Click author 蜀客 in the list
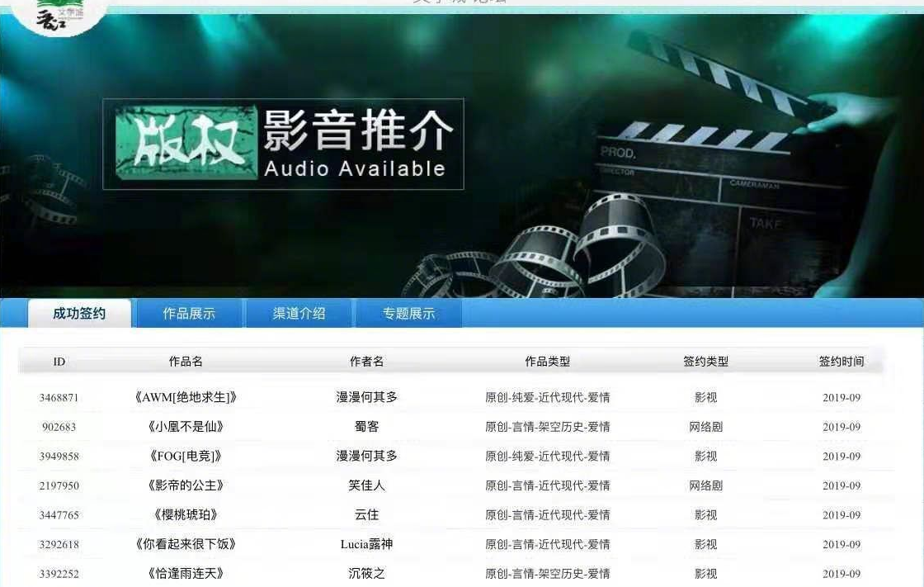Screen dimensions: 924x587 [366, 427]
